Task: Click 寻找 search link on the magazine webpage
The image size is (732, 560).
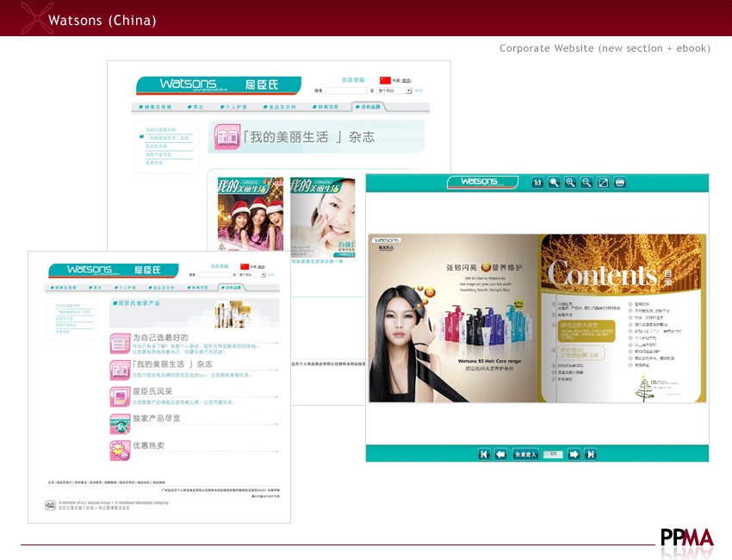Action: pyautogui.click(x=419, y=90)
